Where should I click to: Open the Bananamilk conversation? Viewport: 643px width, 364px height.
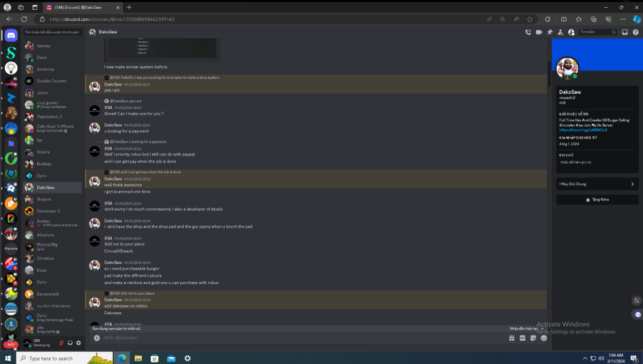click(x=53, y=294)
